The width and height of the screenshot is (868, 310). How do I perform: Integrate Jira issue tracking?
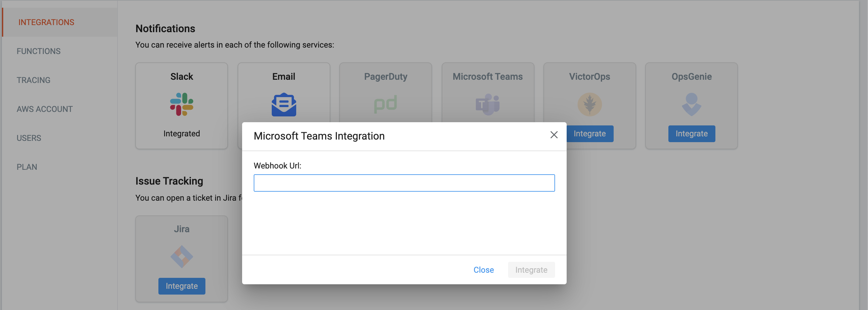tap(182, 286)
